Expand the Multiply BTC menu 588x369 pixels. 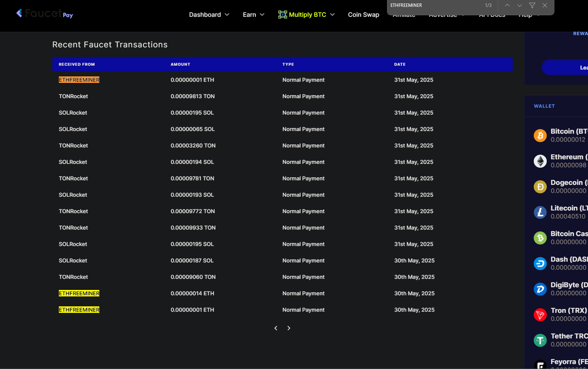307,15
